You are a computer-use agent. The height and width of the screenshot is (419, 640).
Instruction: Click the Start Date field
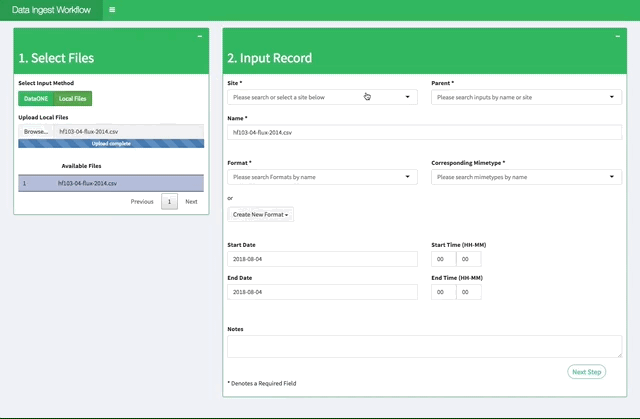point(321,259)
